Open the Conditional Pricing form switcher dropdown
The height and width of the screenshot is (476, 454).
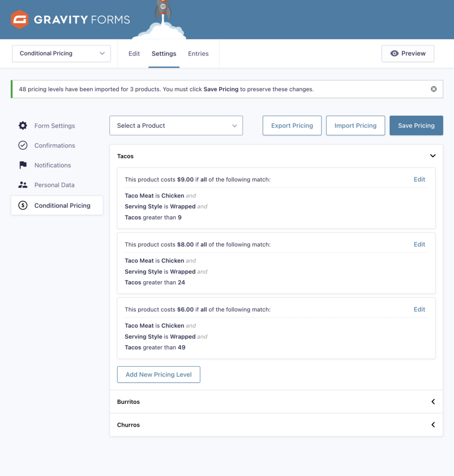click(x=61, y=53)
